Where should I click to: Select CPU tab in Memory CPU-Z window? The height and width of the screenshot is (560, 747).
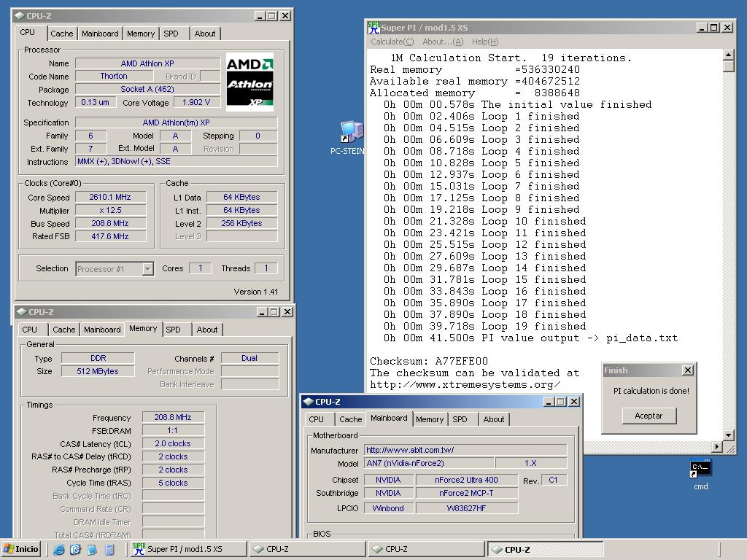29,330
